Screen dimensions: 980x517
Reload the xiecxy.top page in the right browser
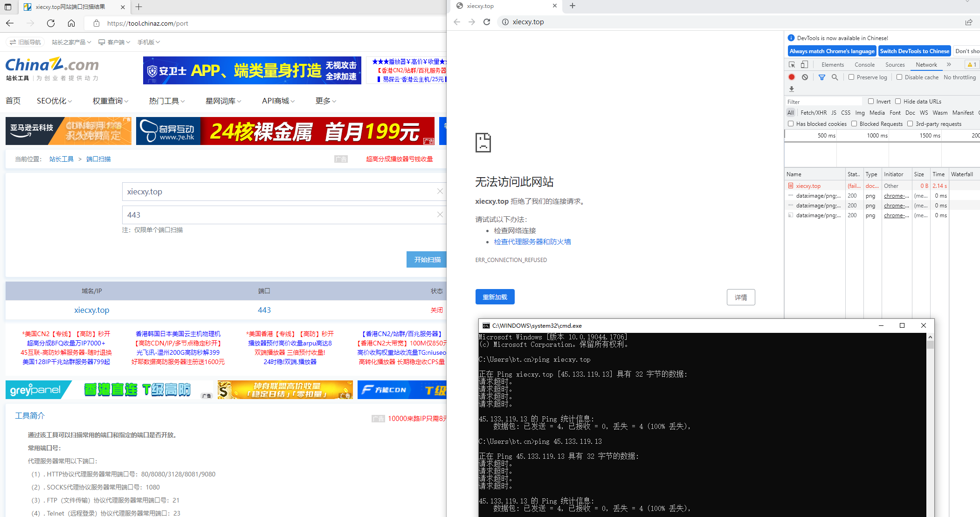tap(487, 22)
